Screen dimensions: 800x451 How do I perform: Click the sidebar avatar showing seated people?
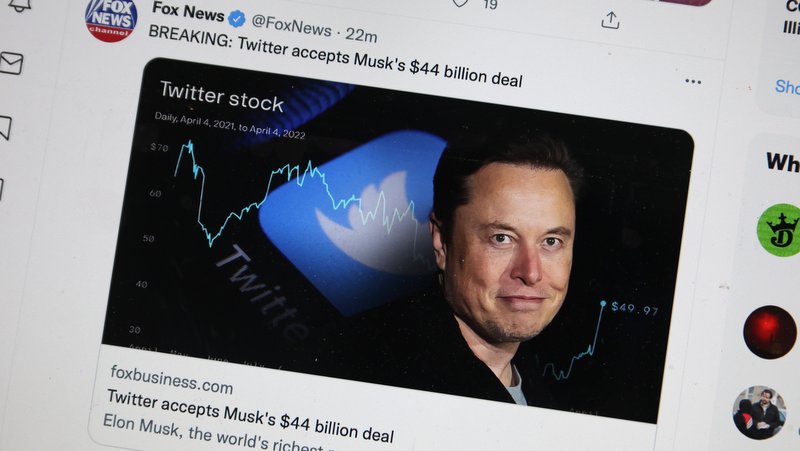[757, 411]
